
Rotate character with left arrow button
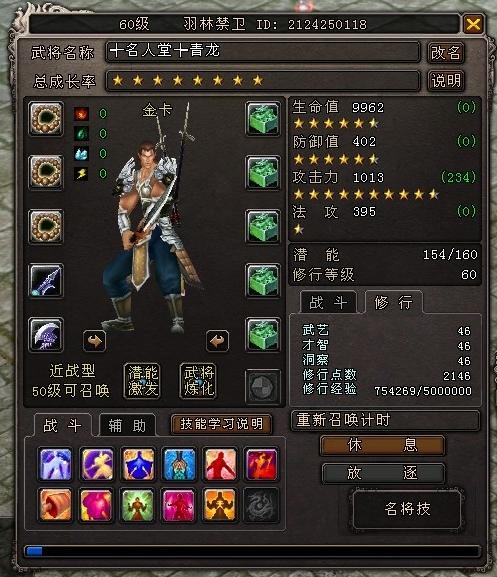point(95,341)
